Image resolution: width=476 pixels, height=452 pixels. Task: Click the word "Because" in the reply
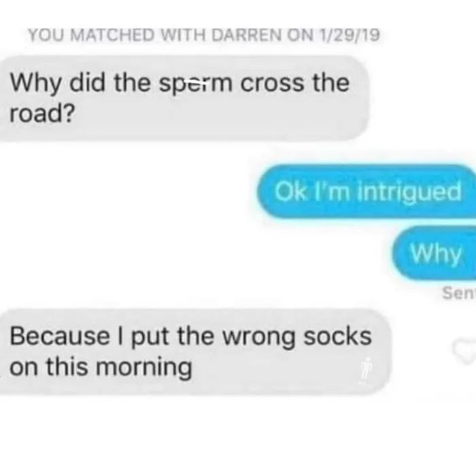pos(60,336)
